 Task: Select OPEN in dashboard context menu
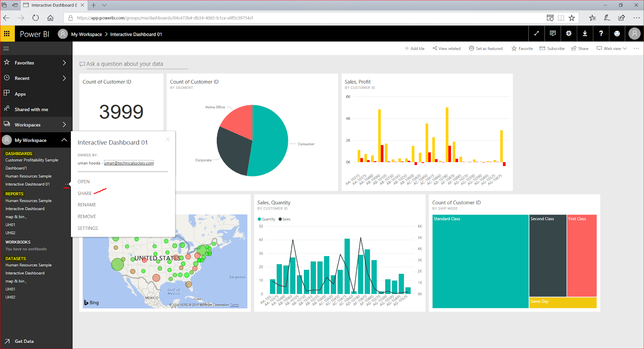(84, 182)
